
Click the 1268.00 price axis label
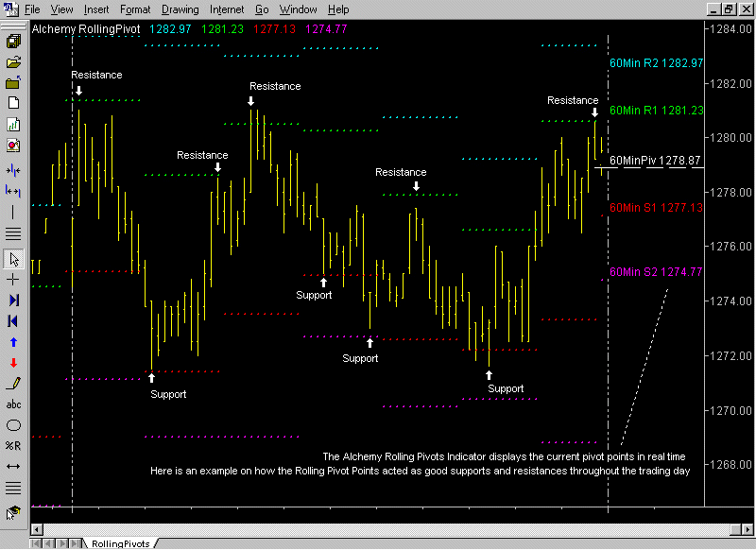[x=730, y=465]
